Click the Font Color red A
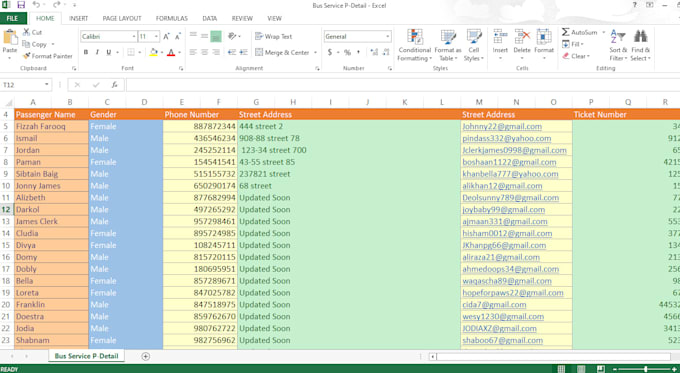Screen dimensions: 680x373 (171, 52)
